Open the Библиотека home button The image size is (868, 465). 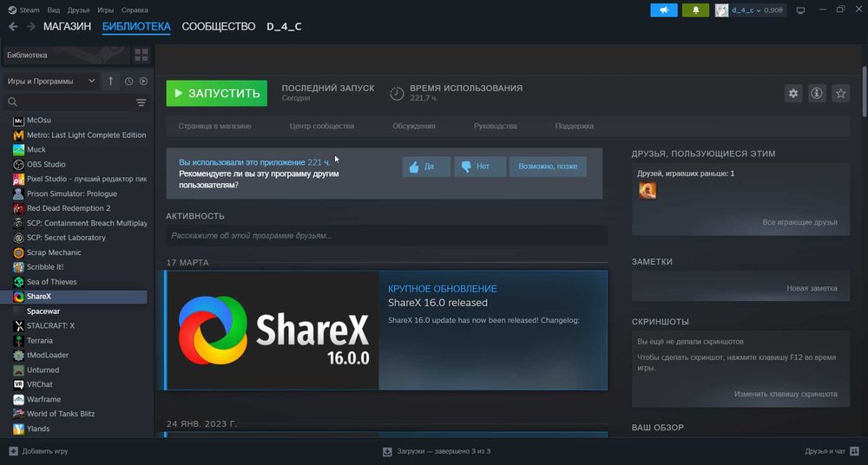67,55
